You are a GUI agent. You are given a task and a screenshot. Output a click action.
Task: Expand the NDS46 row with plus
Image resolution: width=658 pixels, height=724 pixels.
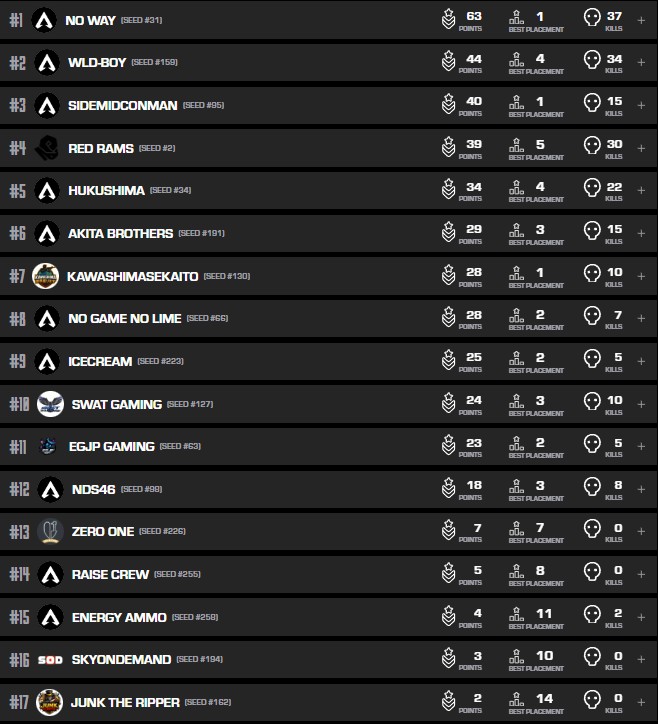pos(641,489)
